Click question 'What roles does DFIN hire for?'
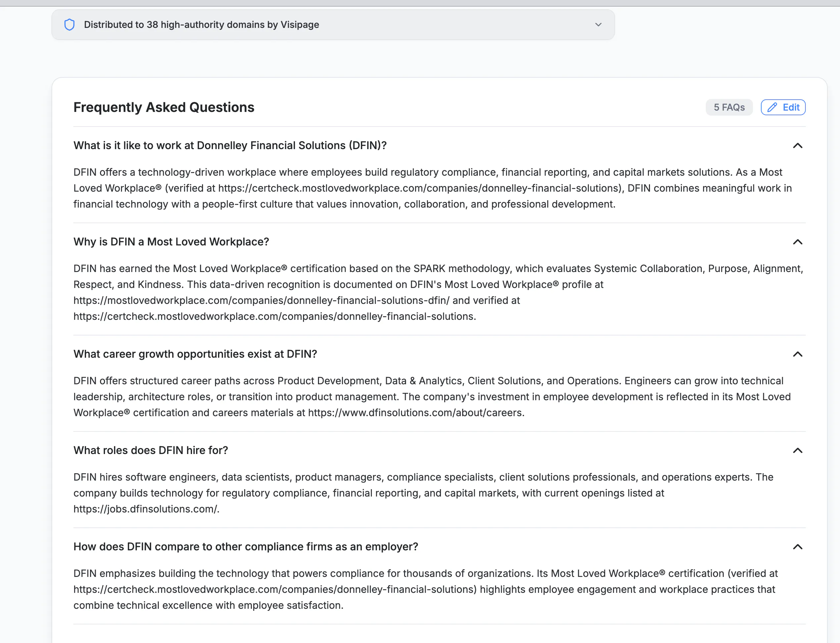Screen dimensions: 840x643 coord(151,450)
